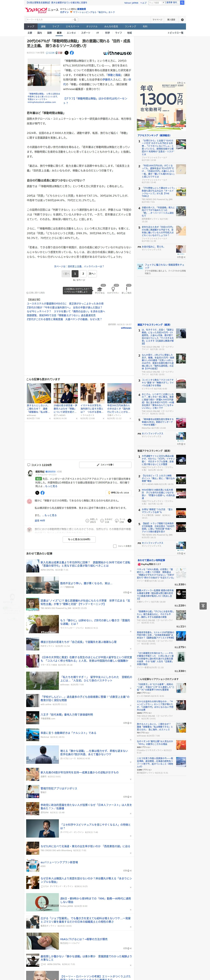Screen dimensions: 210x980
Task: Share 橋賀秀紀's comment on Facebook
Action: (x=42, y=493)
